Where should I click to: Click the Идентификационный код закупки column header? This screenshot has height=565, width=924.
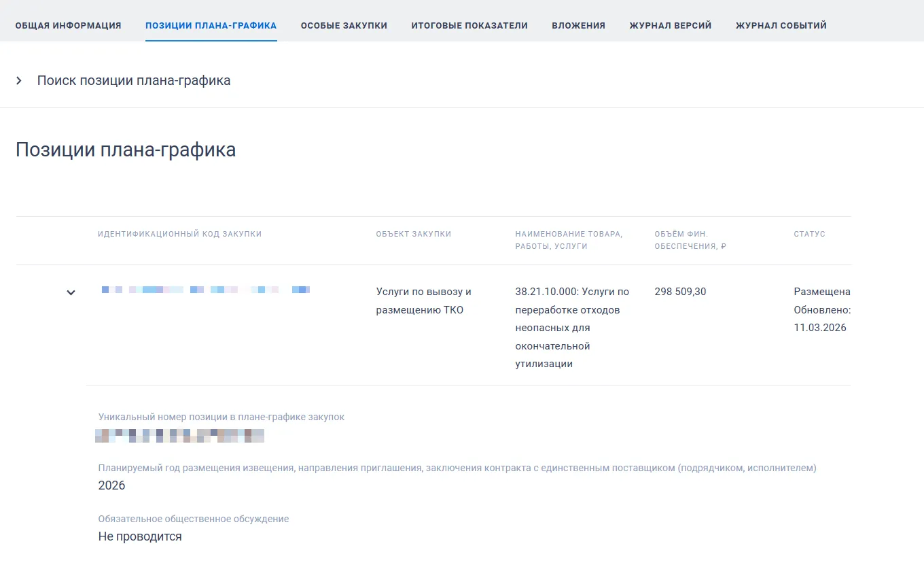pos(179,234)
